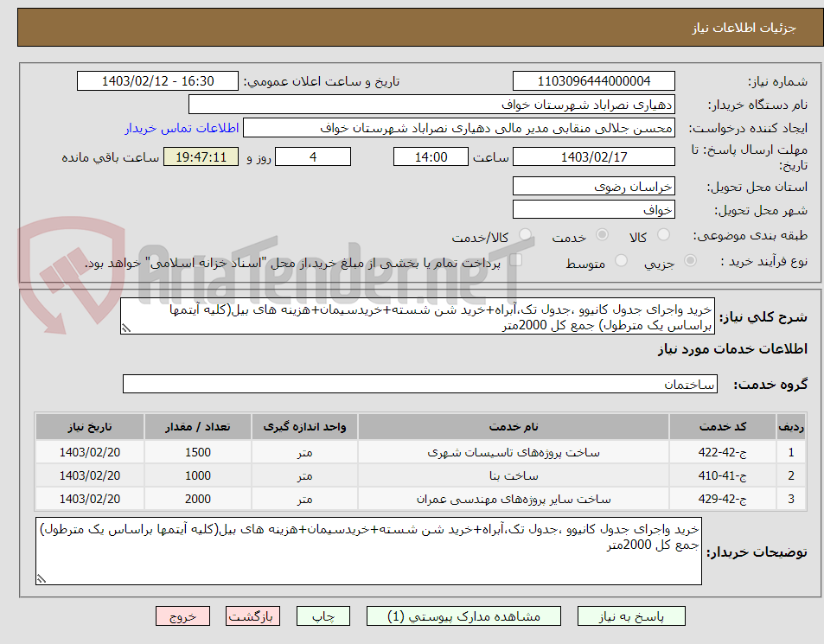Click service name ساخت سایر پروژه‌های مهندسی عمران
The height and width of the screenshot is (644, 824).
tap(514, 499)
